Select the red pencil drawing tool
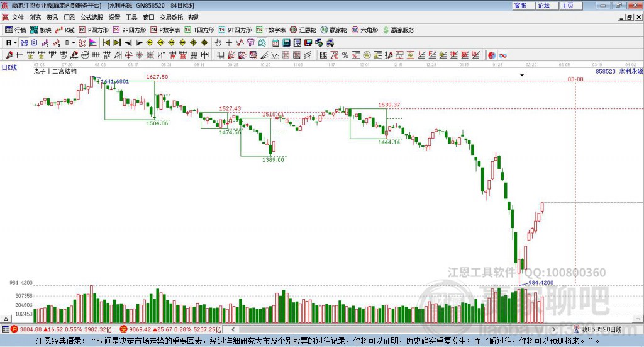The image size is (644, 347). tap(9, 55)
